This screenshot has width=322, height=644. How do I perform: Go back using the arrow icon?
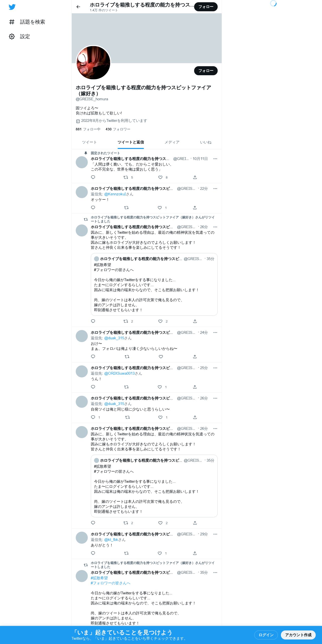click(x=78, y=7)
